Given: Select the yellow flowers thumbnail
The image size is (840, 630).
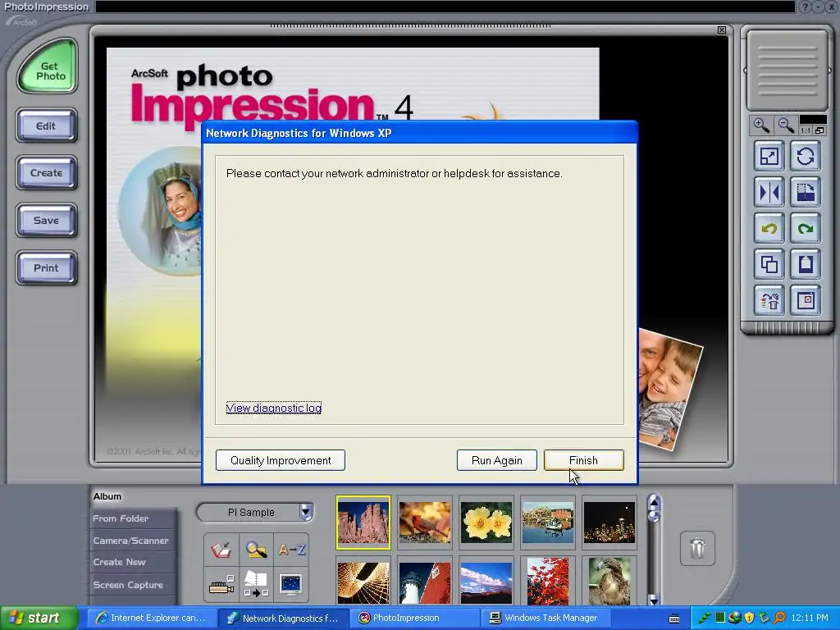Looking at the screenshot, I should pos(486,523).
